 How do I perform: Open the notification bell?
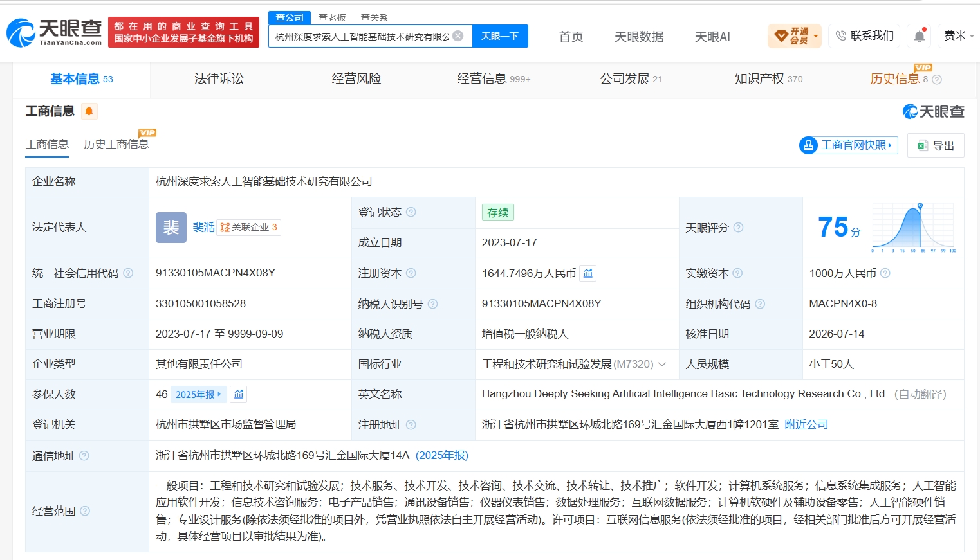coord(920,36)
